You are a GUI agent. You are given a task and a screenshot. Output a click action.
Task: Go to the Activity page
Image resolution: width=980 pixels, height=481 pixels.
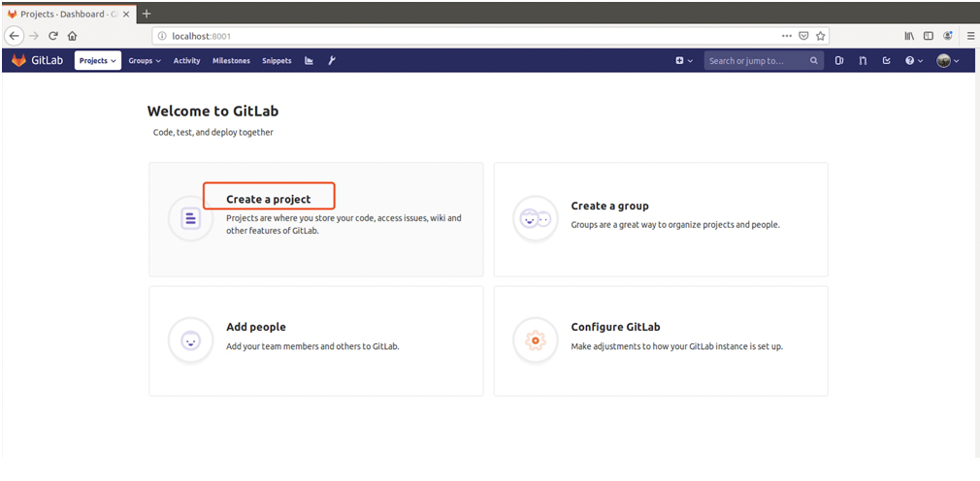point(187,60)
